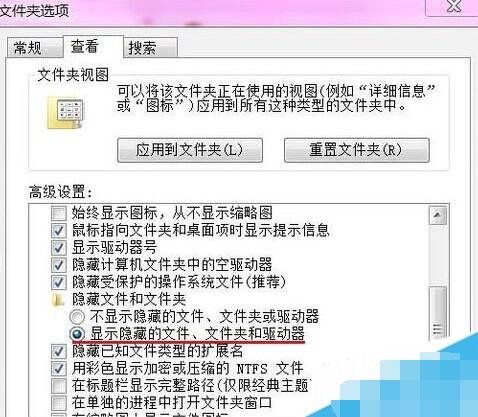Open the 搜索 tab
Viewport: 478px width, 417px height.
click(150, 48)
